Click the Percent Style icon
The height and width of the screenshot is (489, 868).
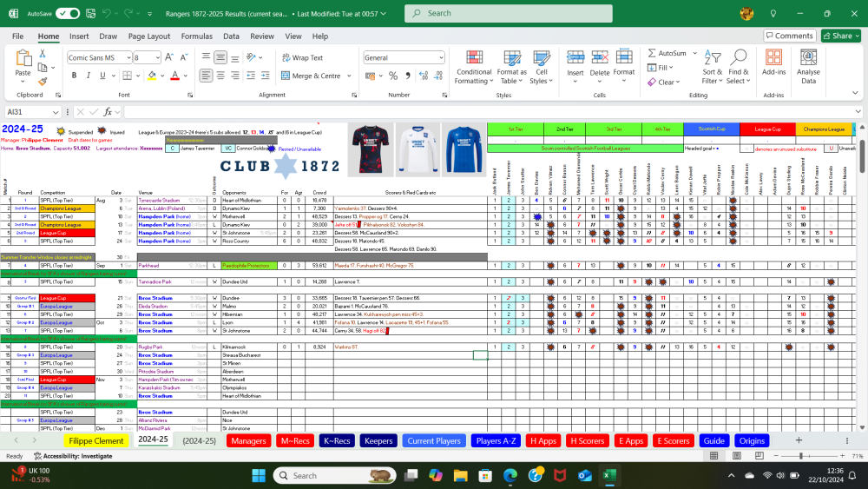click(393, 76)
